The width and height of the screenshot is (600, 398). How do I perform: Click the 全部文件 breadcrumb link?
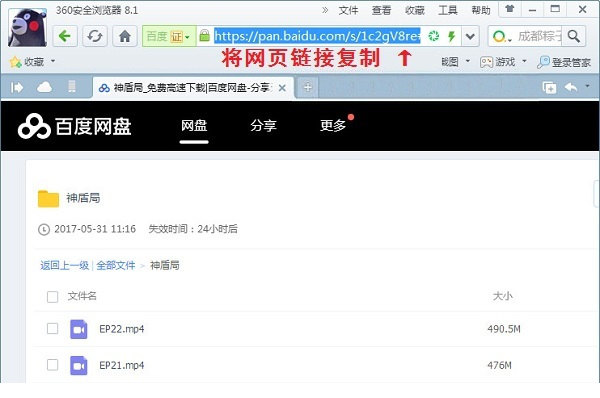(116, 265)
